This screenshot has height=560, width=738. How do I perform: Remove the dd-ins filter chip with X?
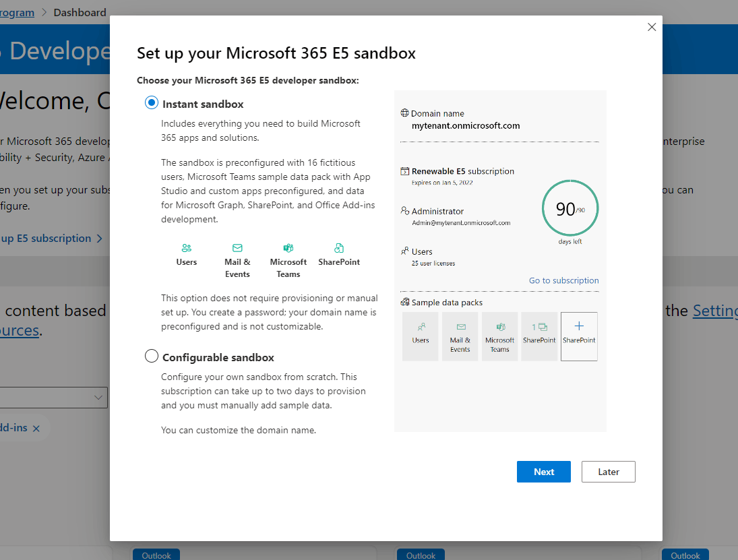36,428
